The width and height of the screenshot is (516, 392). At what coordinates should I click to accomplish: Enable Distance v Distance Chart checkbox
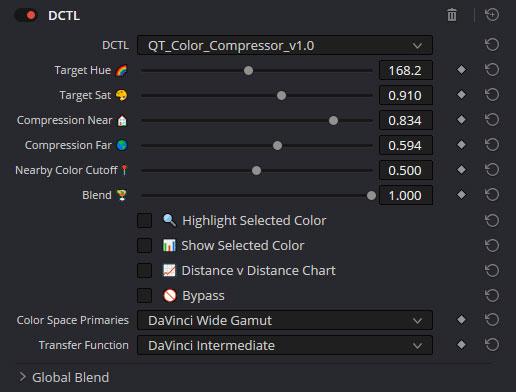click(x=145, y=270)
